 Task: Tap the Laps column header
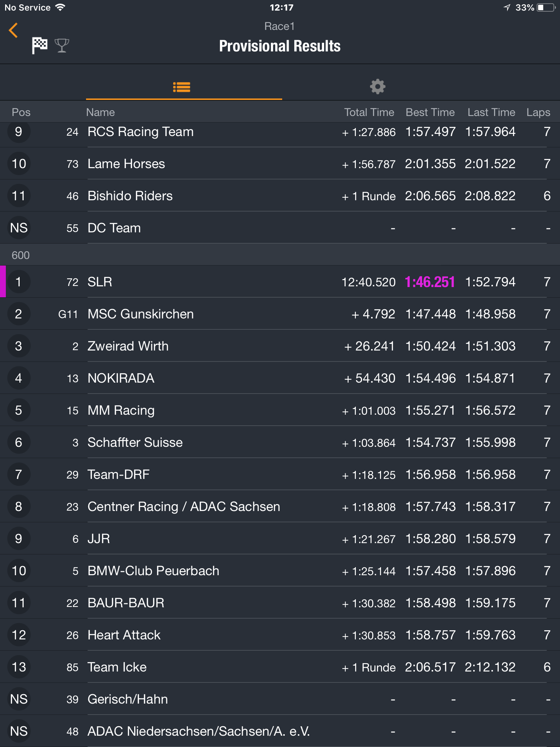click(x=538, y=112)
